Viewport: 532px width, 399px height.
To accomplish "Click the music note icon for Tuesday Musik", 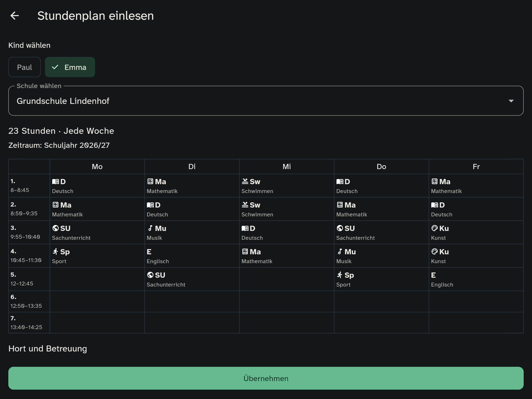I will pos(150,228).
